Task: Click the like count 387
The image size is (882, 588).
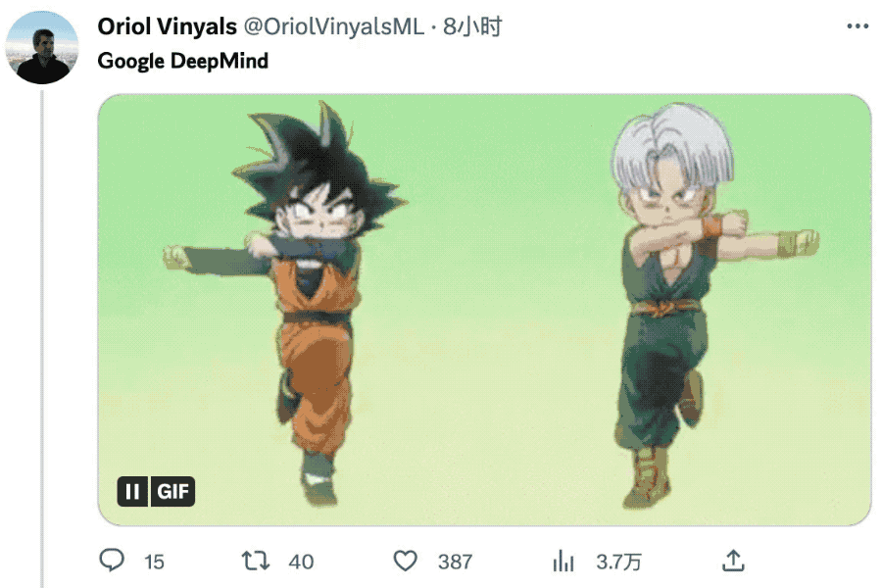Action: 455,562
